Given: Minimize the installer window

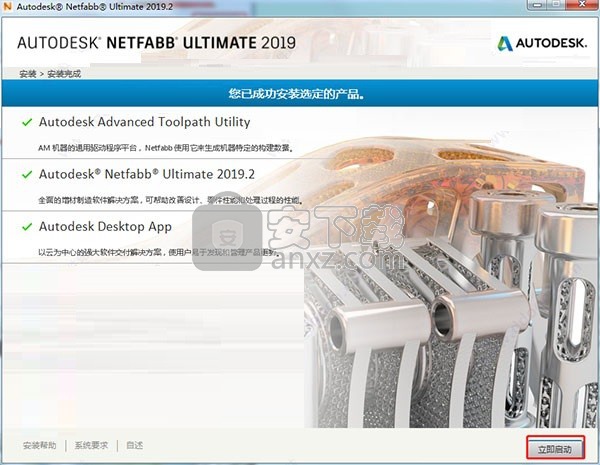Looking at the screenshot, I should (539, 4).
